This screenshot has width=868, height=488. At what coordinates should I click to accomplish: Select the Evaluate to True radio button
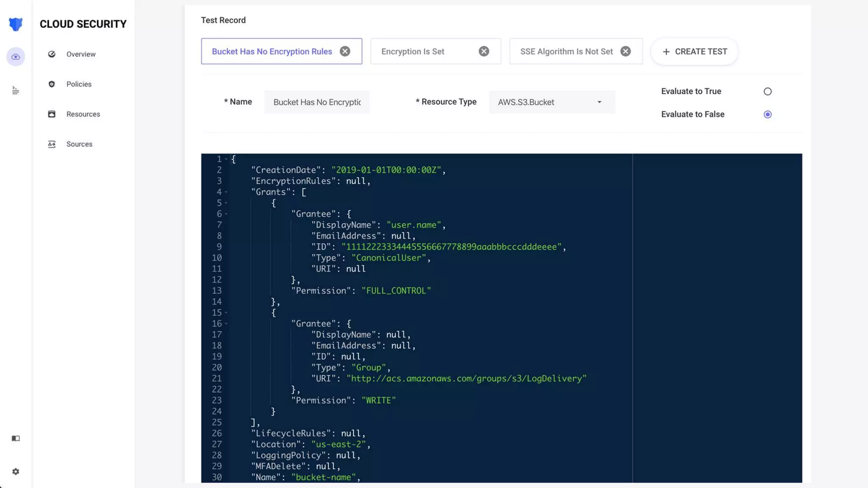tap(768, 91)
